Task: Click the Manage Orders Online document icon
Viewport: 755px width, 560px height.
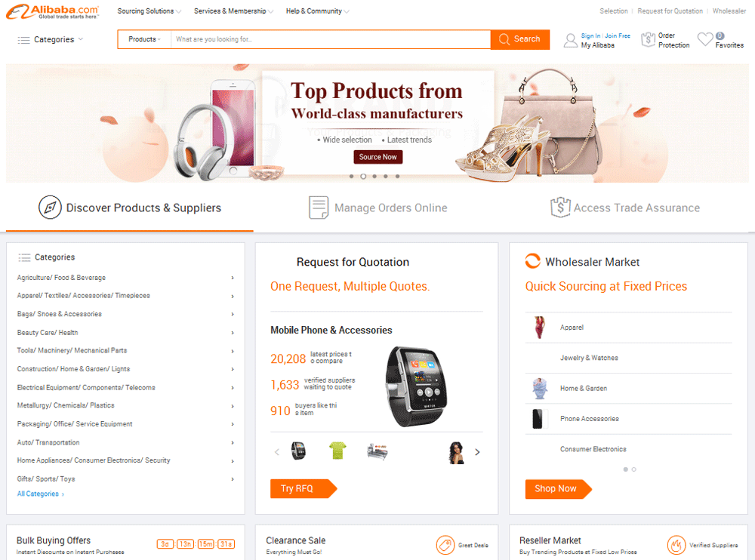Action: (319, 208)
